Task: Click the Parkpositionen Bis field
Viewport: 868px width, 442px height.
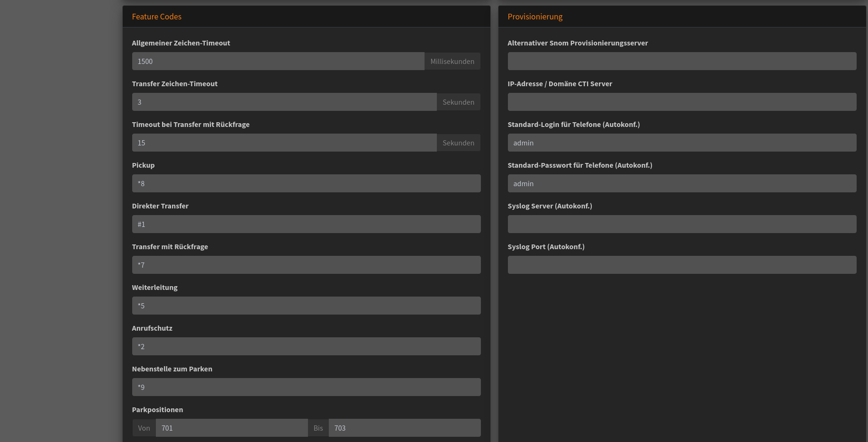Action: coord(404,428)
